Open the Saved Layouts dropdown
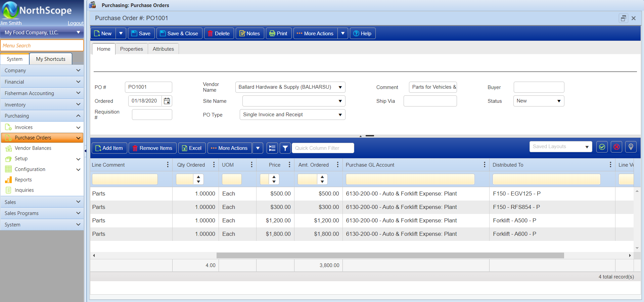644x302 pixels. (x=587, y=147)
